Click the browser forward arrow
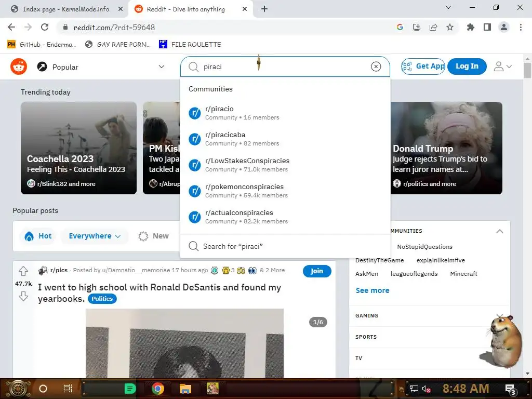The width and height of the screenshot is (532, 399). point(28,27)
